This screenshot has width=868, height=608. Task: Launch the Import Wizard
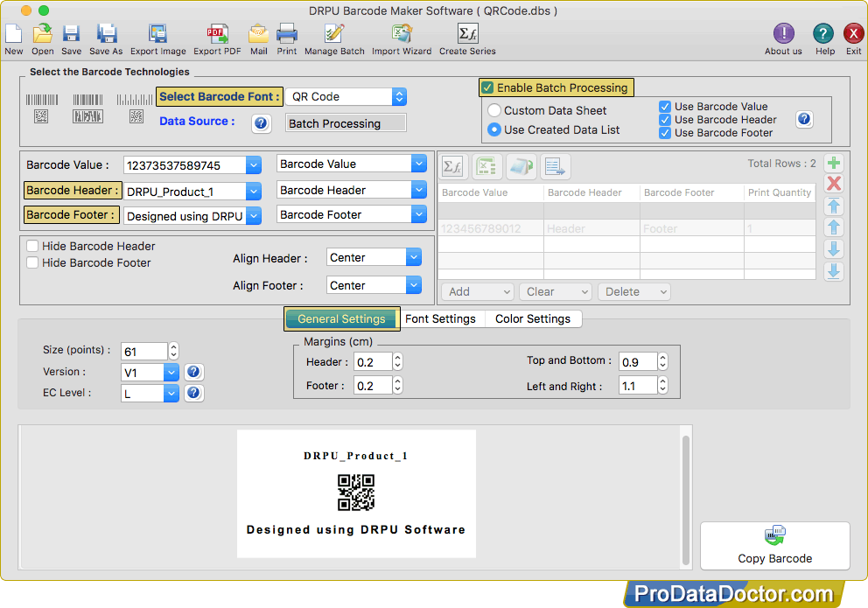[402, 34]
